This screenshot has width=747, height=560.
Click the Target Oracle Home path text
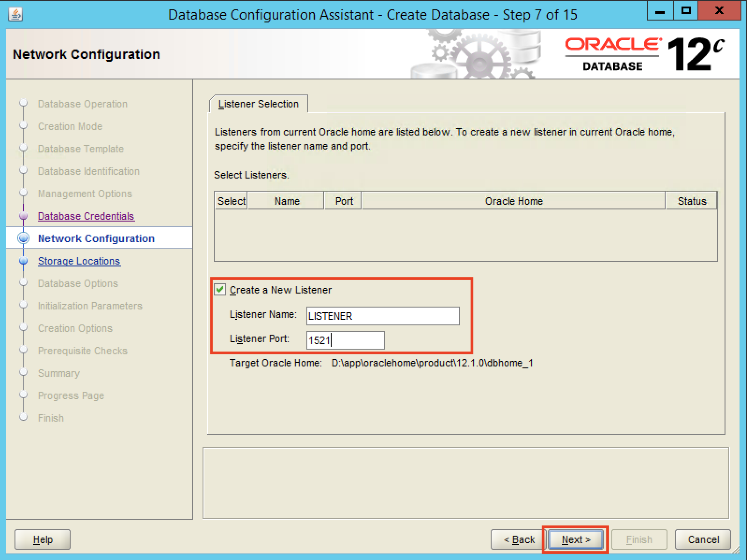coord(432,363)
